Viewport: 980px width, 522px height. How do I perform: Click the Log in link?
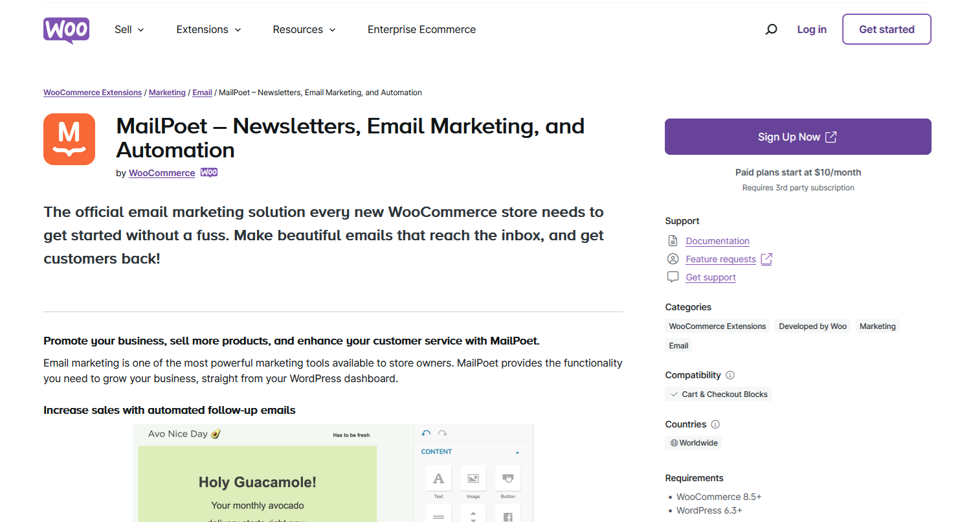(812, 29)
